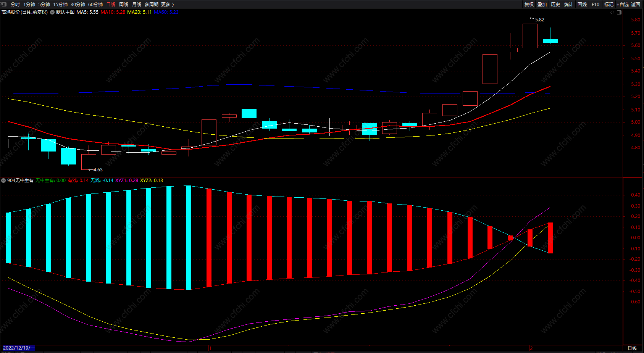Select the 30分钟 period tab
The image size is (644, 353).
[x=78, y=5]
